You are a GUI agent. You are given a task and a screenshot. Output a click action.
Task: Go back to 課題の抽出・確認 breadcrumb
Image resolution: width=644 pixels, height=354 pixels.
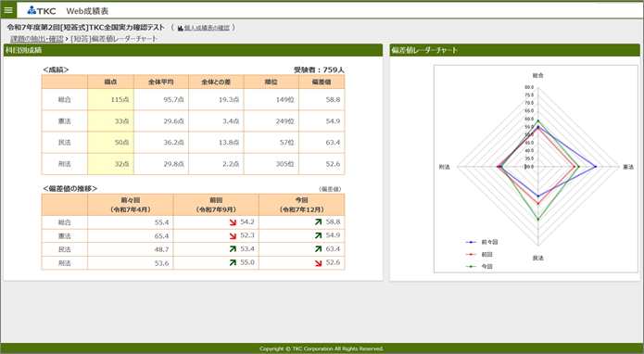(x=37, y=39)
